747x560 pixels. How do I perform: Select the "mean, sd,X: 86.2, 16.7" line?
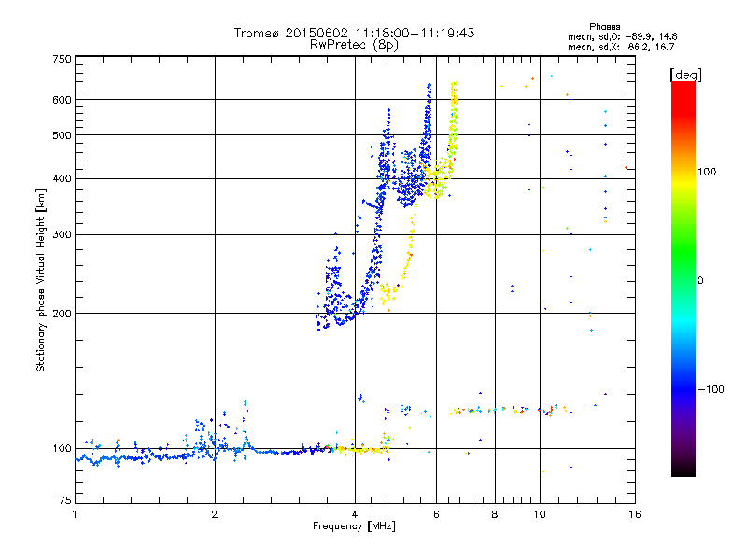[621, 47]
